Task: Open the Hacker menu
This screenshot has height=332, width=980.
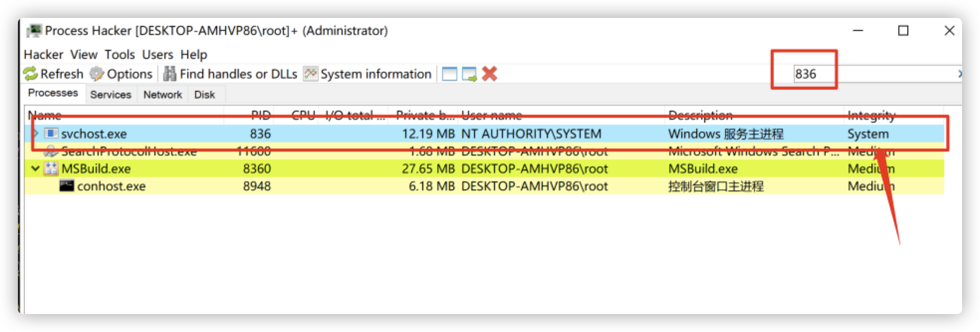Action: (43, 54)
